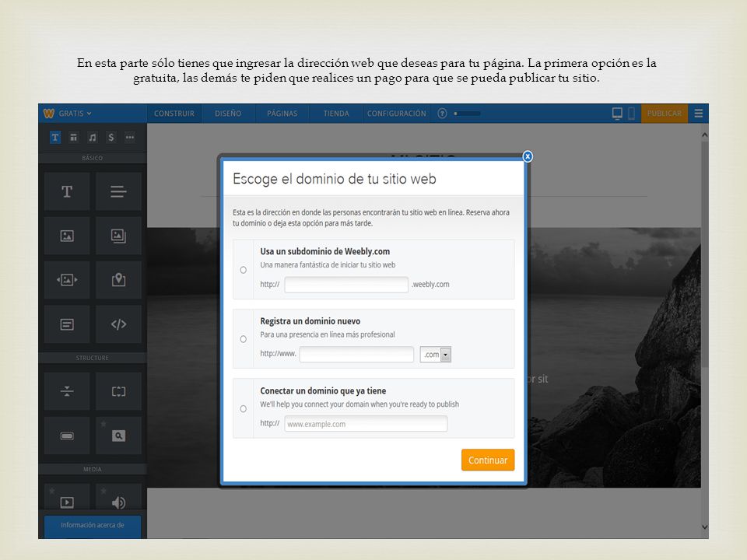This screenshot has height=560, width=747.
Task: Pick the Image element tile
Action: [67, 236]
